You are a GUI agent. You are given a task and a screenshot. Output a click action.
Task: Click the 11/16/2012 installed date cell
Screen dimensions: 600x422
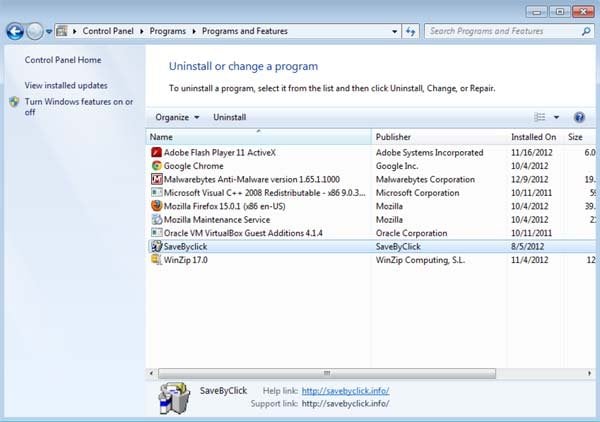532,153
